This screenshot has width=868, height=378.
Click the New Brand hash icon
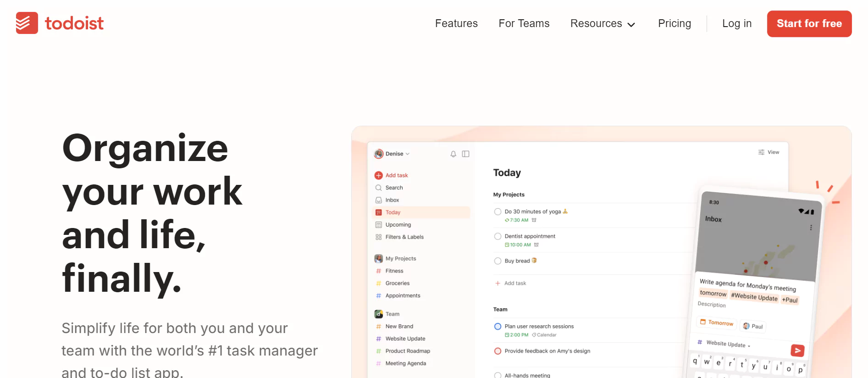pos(378,327)
